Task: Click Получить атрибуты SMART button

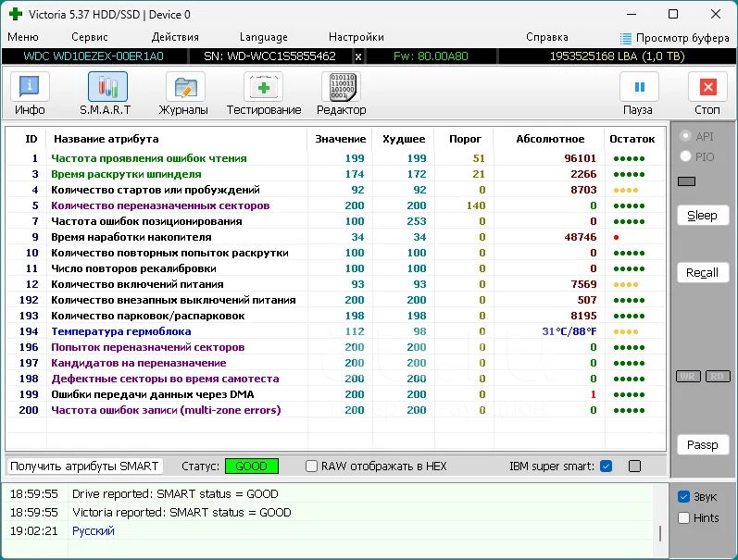Action: point(84,466)
